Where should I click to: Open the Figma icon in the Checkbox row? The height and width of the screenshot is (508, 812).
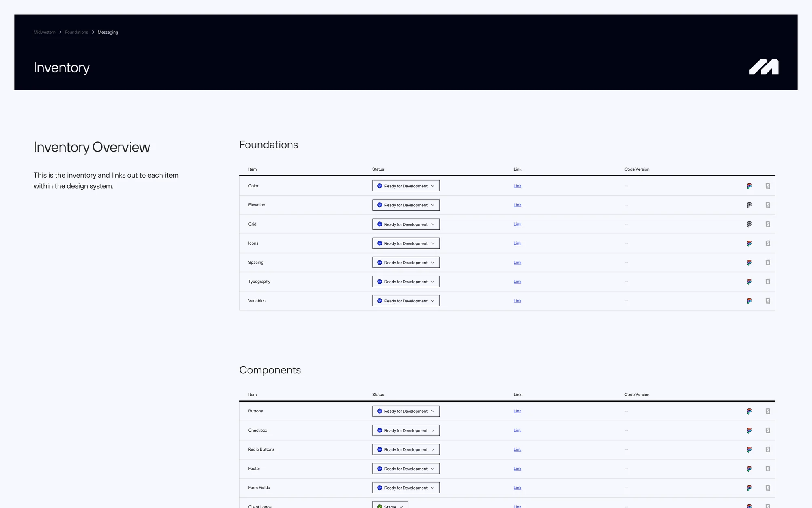pyautogui.click(x=749, y=430)
